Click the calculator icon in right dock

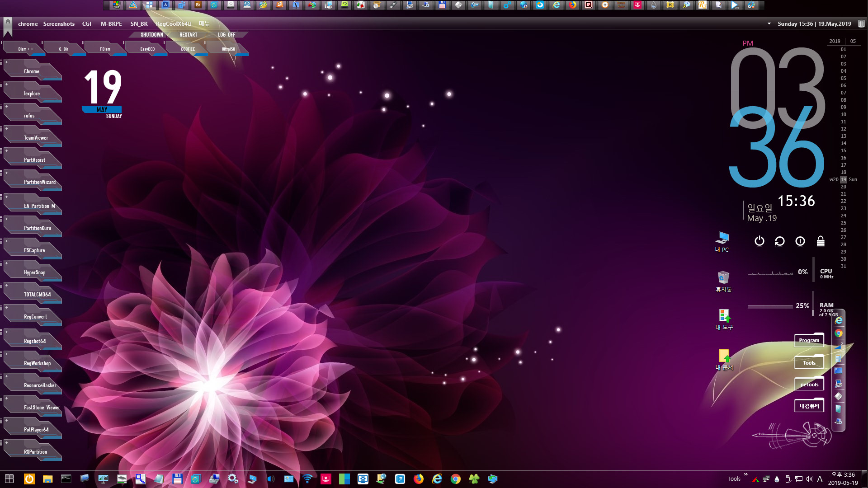[839, 358]
